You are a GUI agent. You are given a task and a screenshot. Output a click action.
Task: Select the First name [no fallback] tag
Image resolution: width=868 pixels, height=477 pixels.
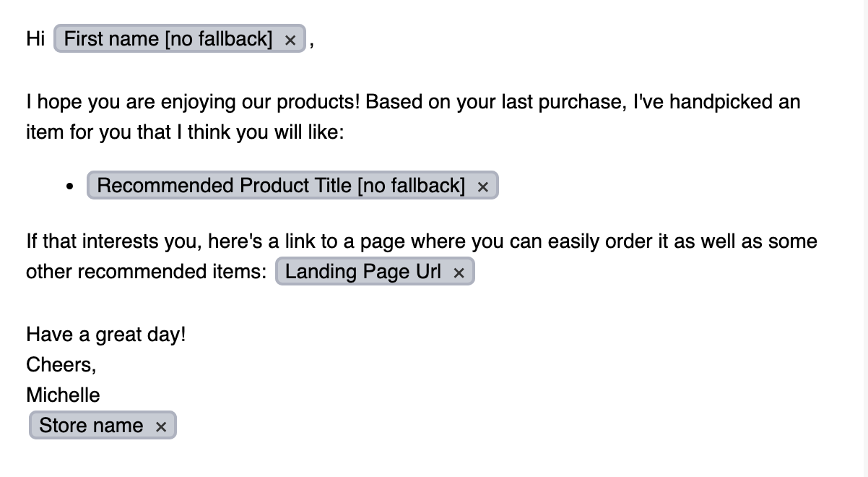[x=168, y=39]
